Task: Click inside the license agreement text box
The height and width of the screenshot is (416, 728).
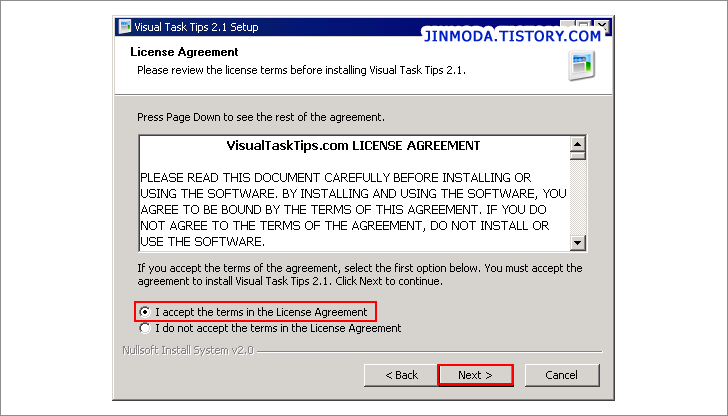Action: coord(354,194)
